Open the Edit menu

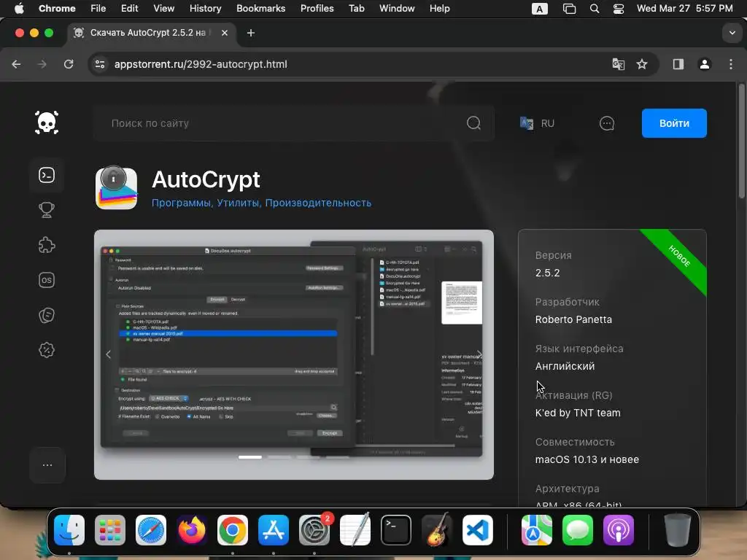click(129, 9)
